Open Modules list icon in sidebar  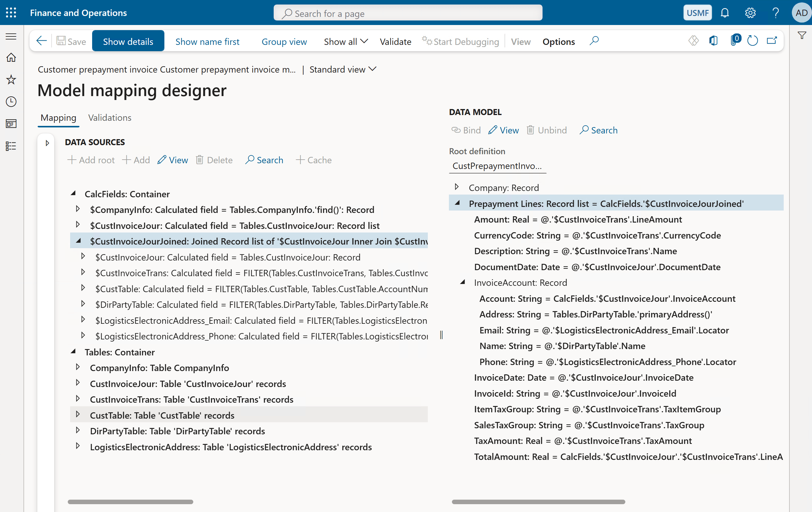(11, 146)
